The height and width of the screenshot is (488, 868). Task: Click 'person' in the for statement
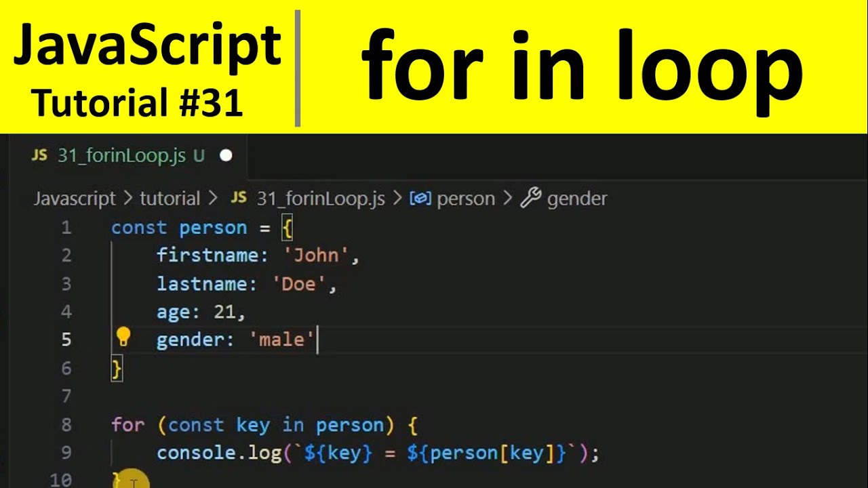(x=349, y=426)
